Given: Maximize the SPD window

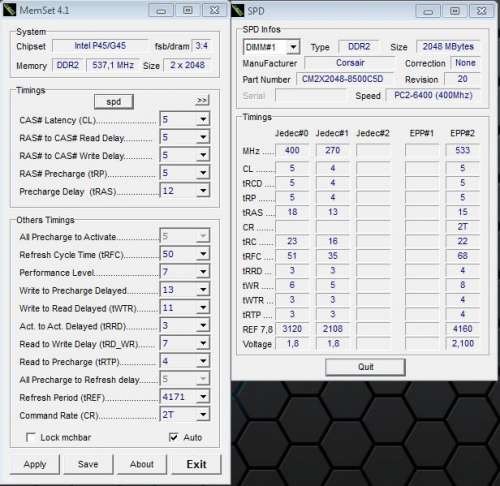Looking at the screenshot, I should click(455, 11).
